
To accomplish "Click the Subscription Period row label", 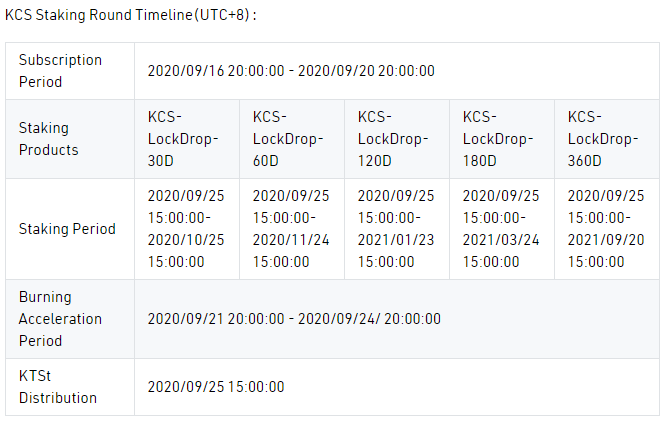I will (x=60, y=71).
